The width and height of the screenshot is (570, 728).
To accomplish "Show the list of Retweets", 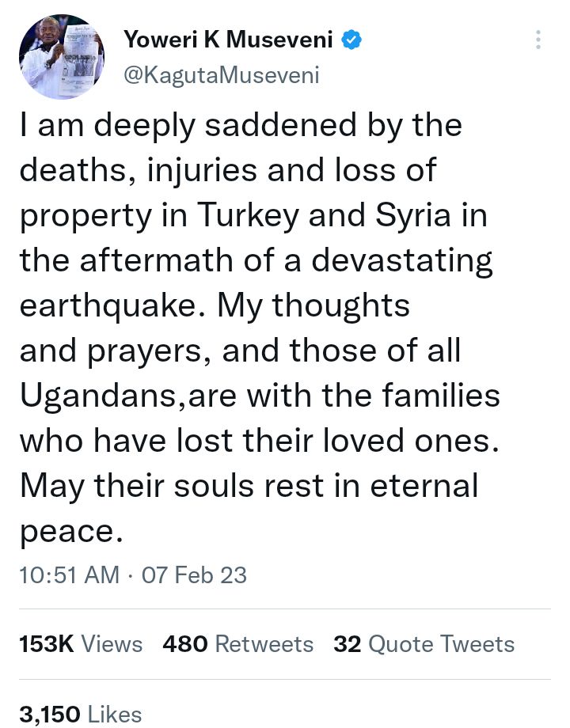I will pyautogui.click(x=264, y=644).
